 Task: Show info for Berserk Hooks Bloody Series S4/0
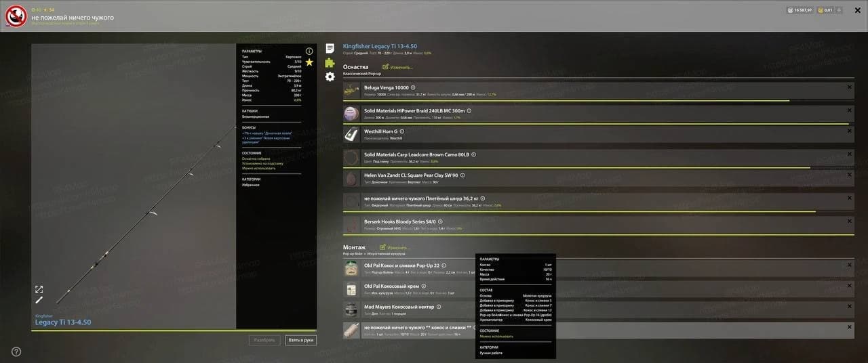tap(440, 221)
